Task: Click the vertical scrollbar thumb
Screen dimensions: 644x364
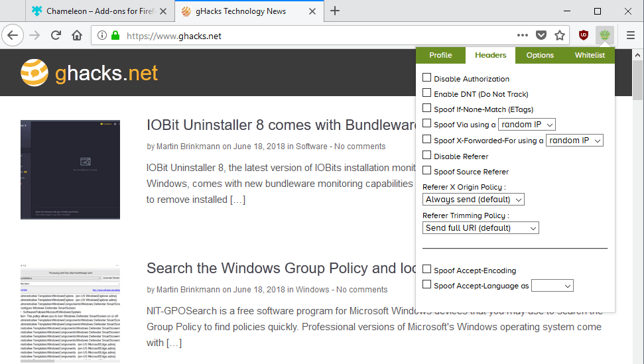Action: coord(637,80)
